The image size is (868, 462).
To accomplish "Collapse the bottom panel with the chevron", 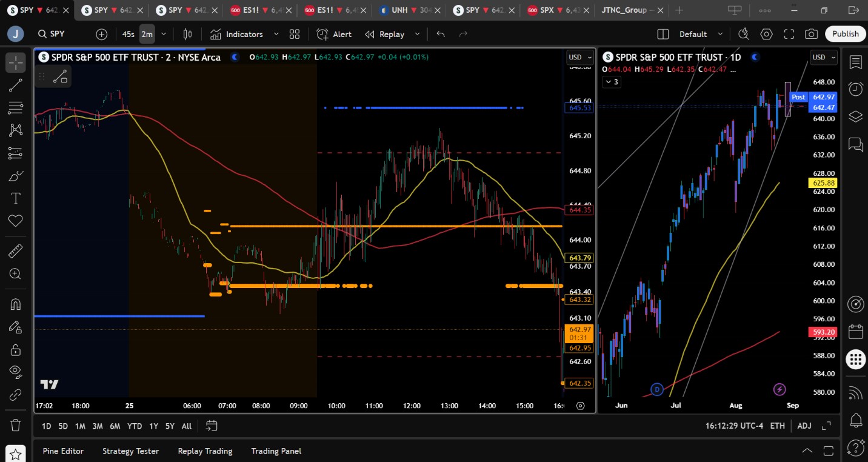I will (x=807, y=450).
